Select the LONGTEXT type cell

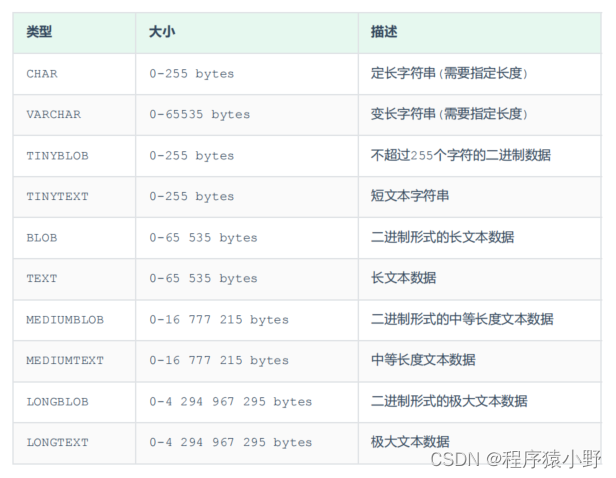coord(57,443)
